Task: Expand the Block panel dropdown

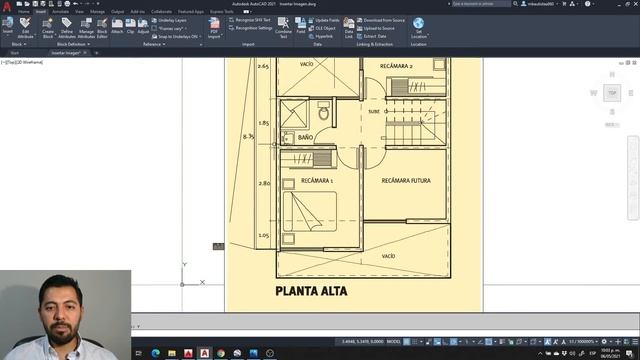Action: click(x=19, y=44)
